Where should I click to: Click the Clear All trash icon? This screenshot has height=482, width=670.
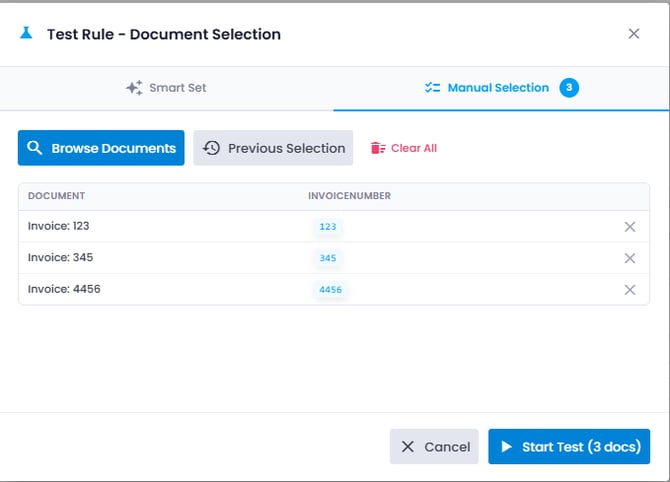pyautogui.click(x=378, y=148)
